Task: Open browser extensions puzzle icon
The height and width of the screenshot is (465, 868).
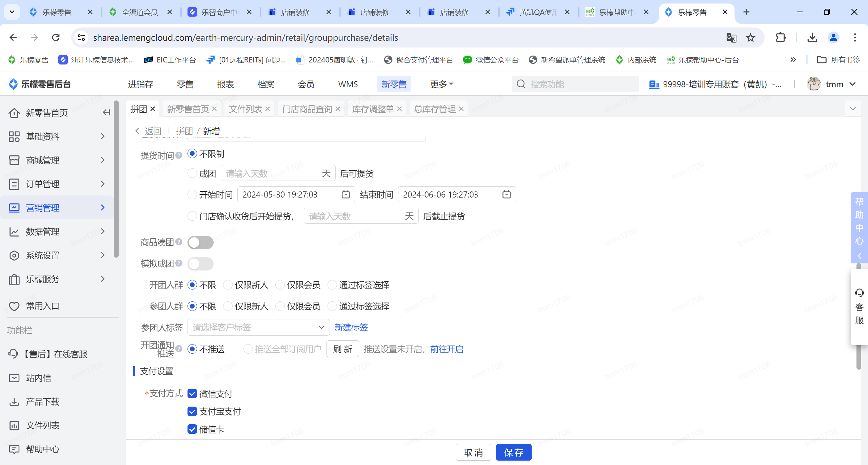Action: coord(781,37)
